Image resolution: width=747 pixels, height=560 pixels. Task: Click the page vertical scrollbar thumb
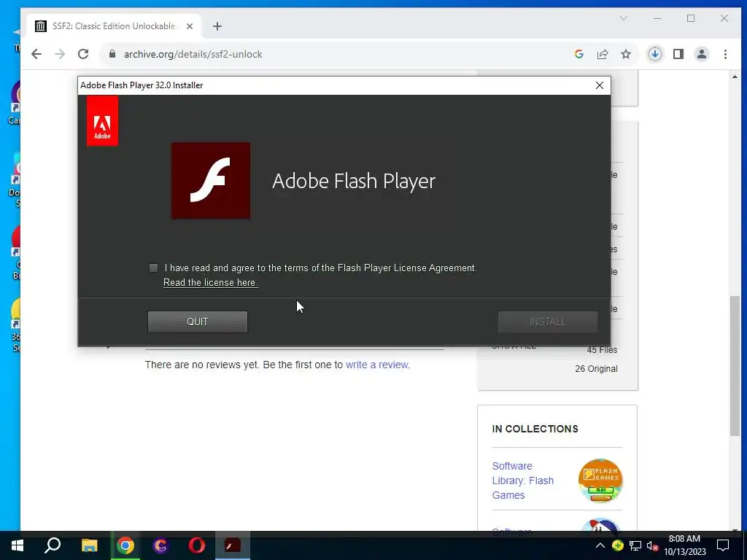click(735, 365)
